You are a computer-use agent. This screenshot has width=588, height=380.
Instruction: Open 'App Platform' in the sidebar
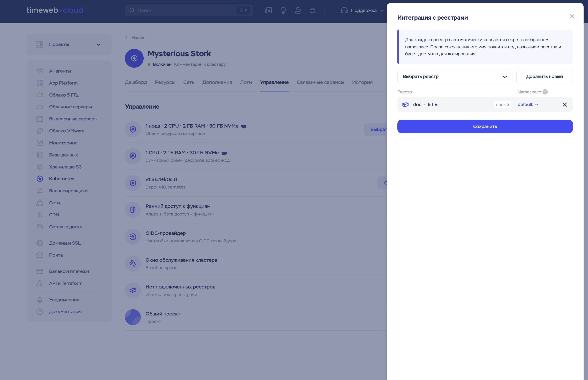63,83
